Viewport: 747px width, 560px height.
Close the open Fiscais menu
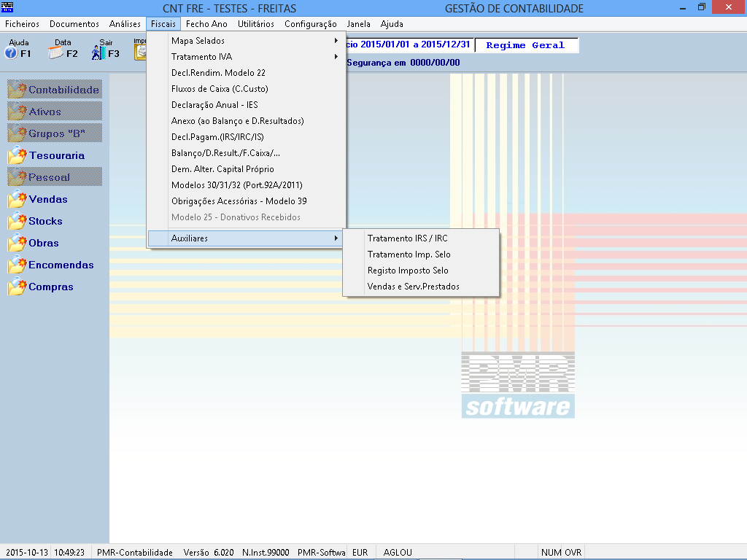(x=163, y=24)
